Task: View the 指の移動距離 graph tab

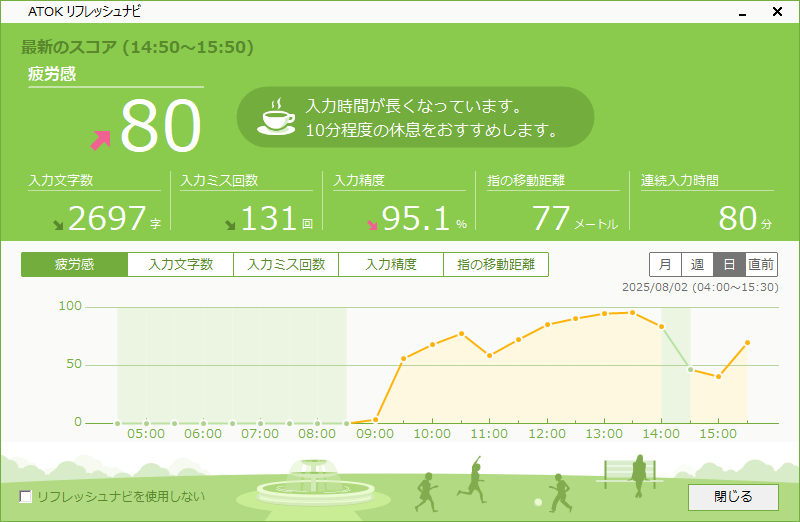Action: (x=496, y=264)
